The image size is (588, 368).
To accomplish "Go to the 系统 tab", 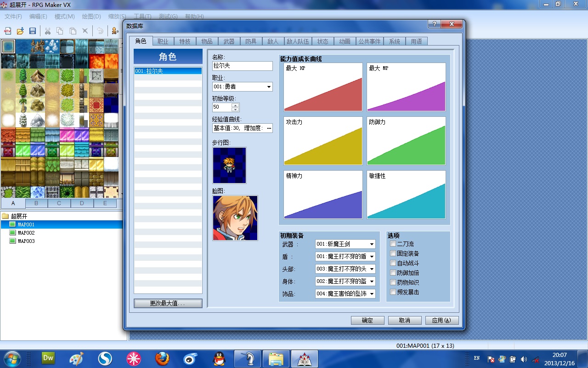I will pos(394,41).
